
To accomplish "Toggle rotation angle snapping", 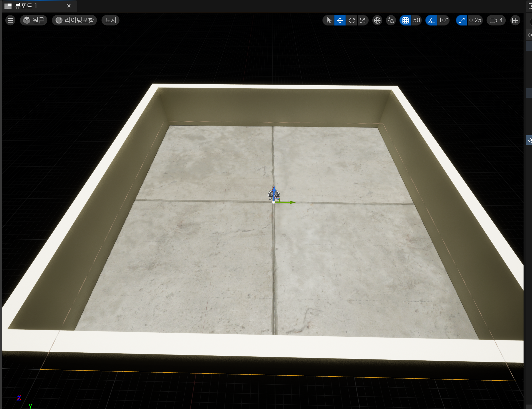I will click(431, 20).
